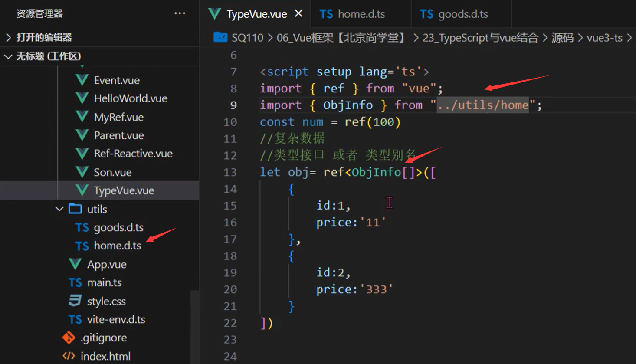This screenshot has height=364, width=636.
Task: Click 23_TypeScript与vue结合 breadcrumb
Action: click(x=480, y=38)
